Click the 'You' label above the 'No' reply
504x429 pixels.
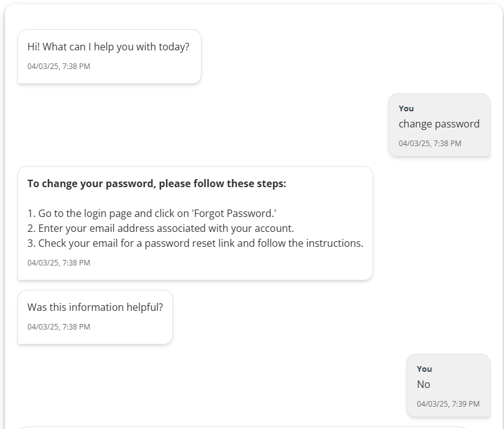click(x=424, y=369)
